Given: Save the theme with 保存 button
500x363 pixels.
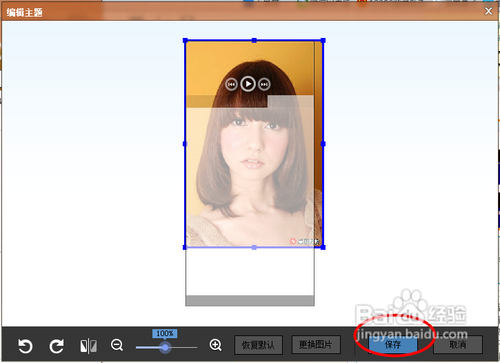Looking at the screenshot, I should pos(393,344).
